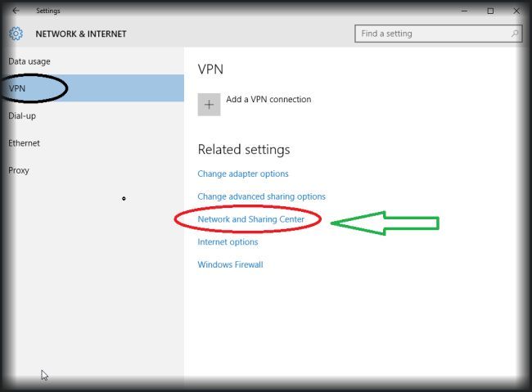Open the Network and Sharing Center link
Viewport: 532px width, 392px height.
[250, 219]
